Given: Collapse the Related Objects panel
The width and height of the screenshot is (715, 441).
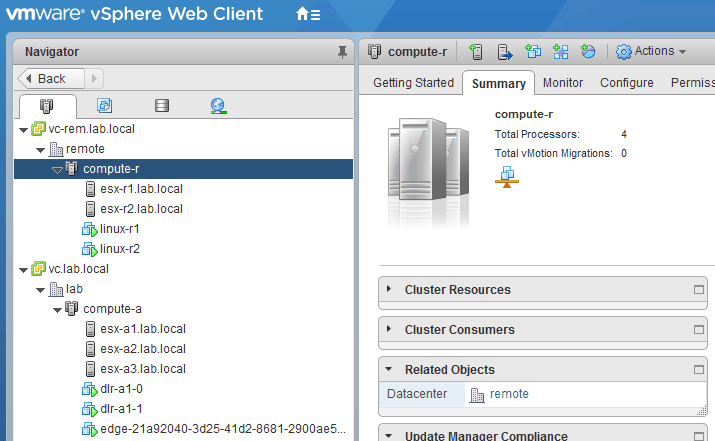Looking at the screenshot, I should [389, 369].
